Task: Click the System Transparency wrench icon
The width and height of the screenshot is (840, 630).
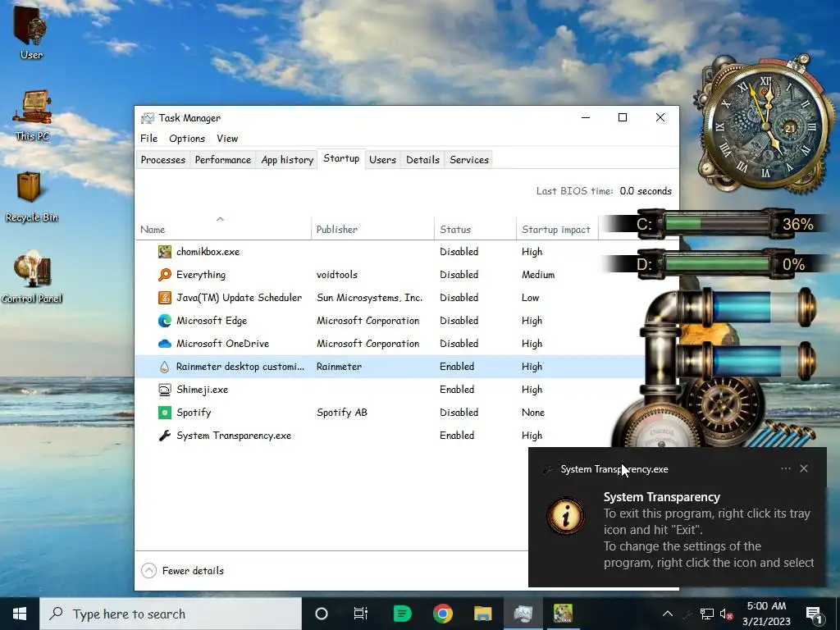Action: click(164, 436)
